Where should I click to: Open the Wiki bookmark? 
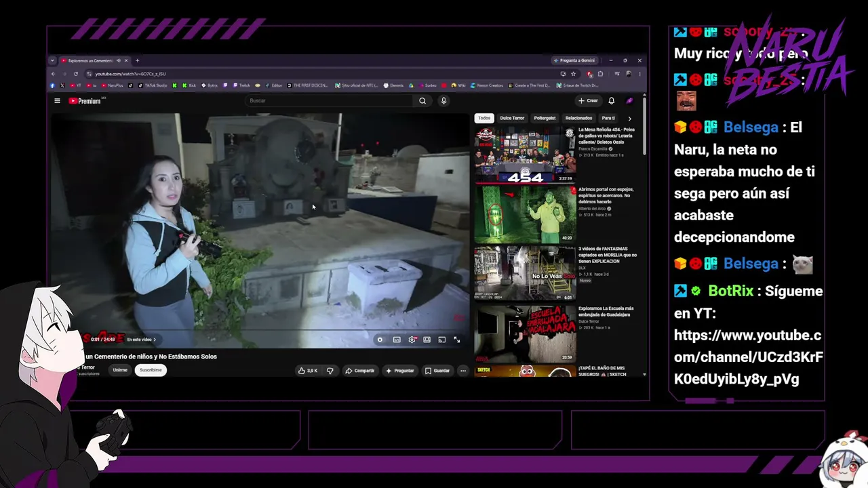point(458,85)
